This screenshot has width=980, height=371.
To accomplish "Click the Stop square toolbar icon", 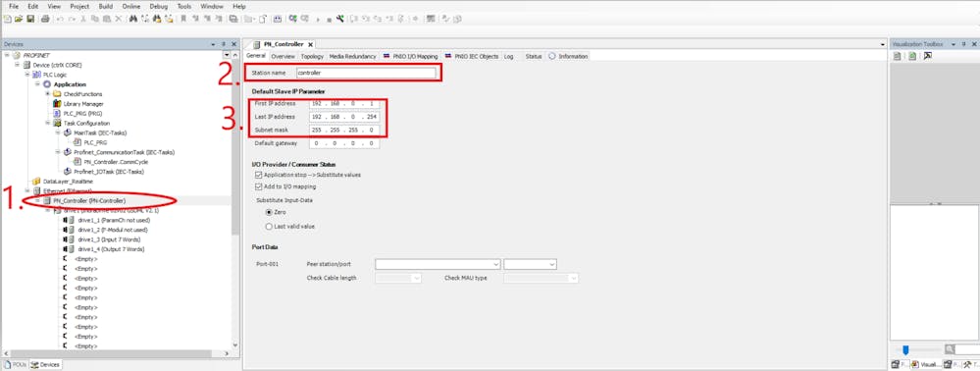I will tap(330, 19).
